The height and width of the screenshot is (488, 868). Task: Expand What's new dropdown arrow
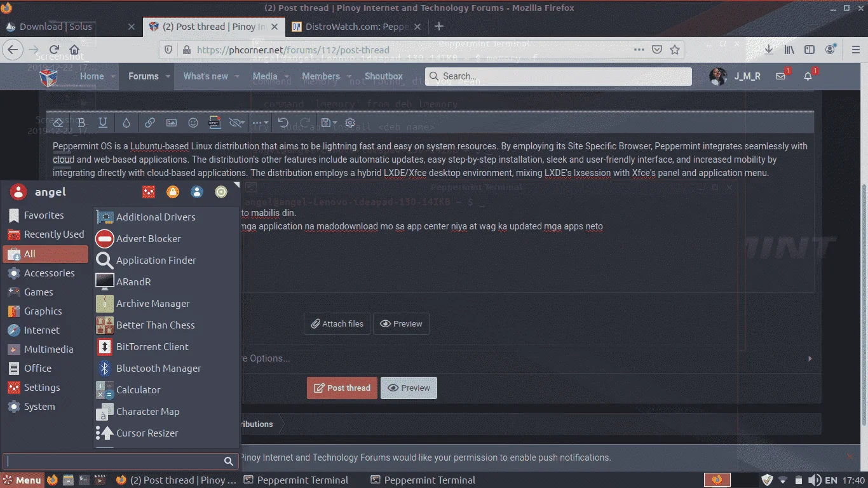click(x=238, y=76)
